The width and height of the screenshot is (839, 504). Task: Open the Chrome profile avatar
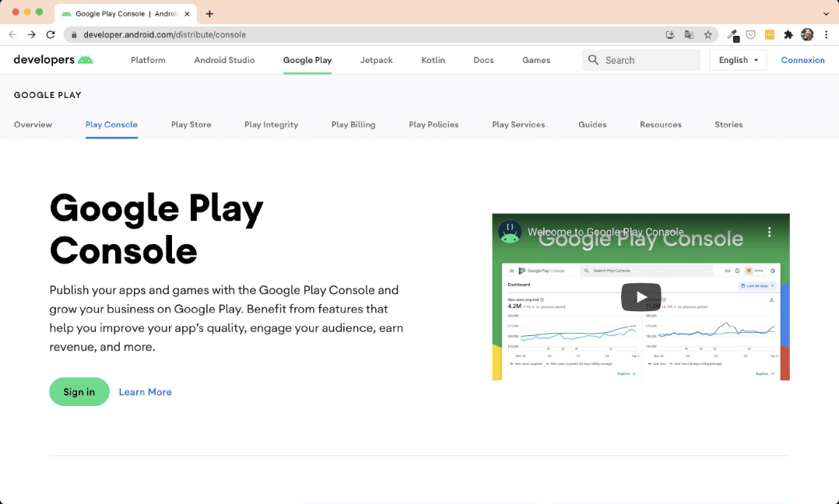point(807,35)
